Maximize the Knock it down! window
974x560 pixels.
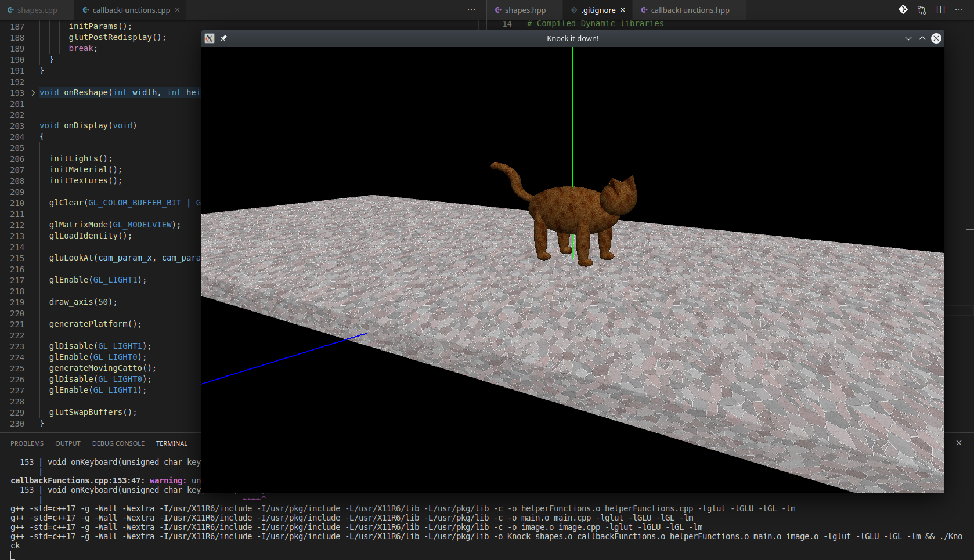pos(922,38)
